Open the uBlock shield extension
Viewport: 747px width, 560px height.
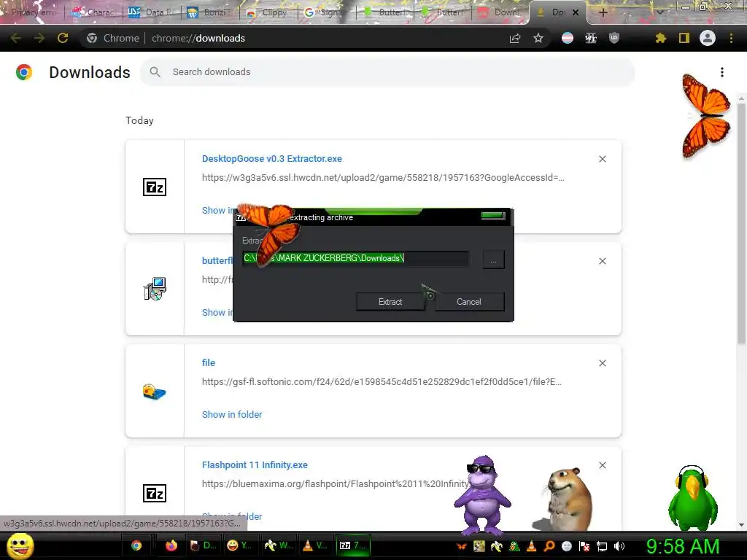pos(614,38)
